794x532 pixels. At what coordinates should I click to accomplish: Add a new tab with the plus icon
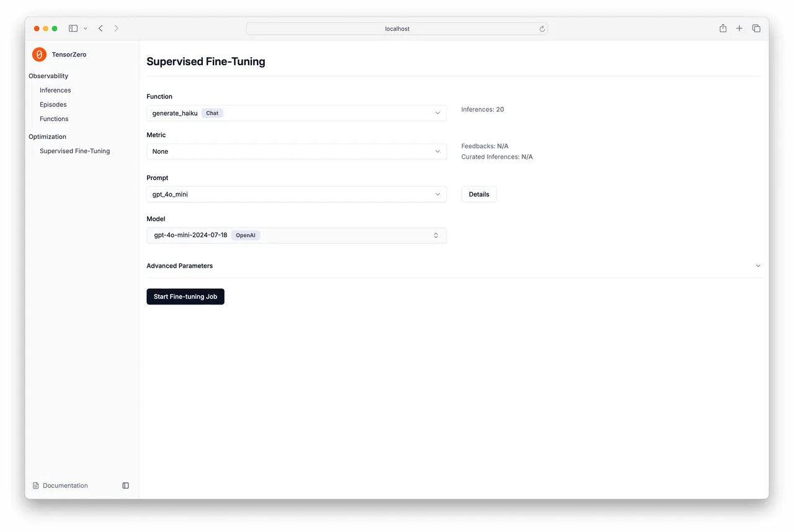pos(739,29)
